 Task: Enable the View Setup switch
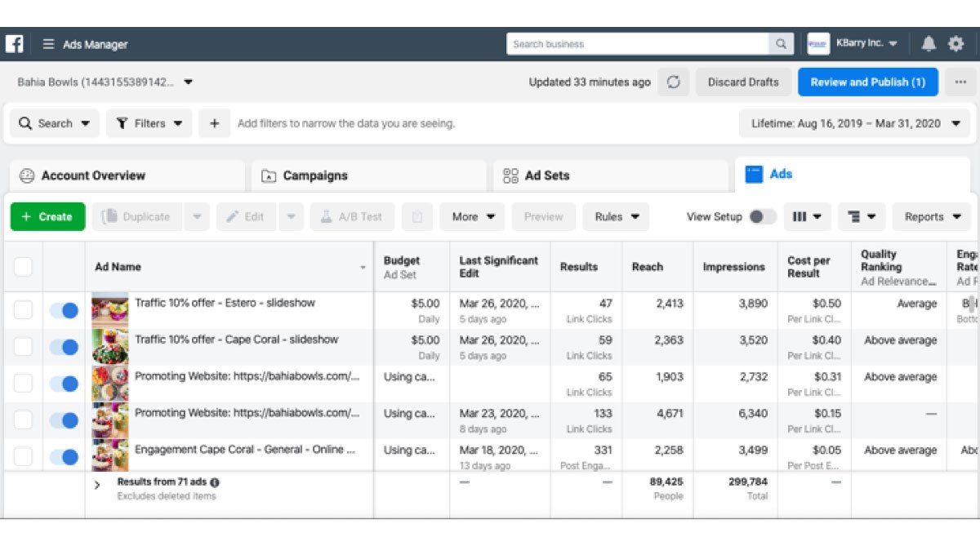coord(763,217)
